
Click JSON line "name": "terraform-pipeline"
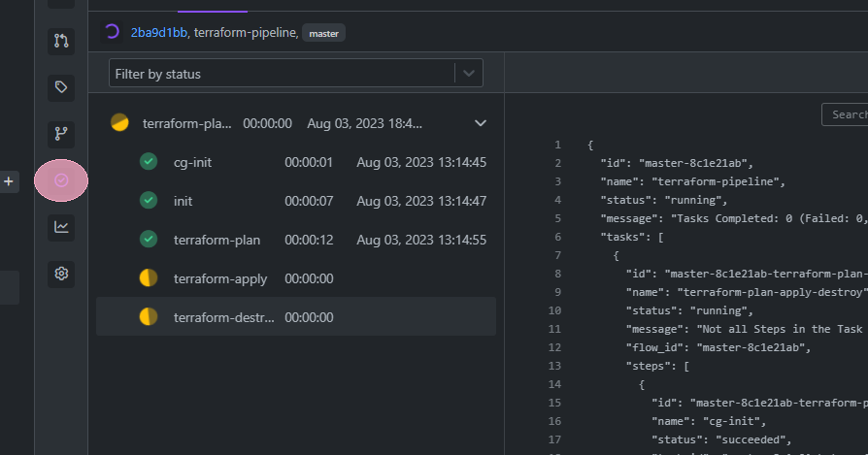click(692, 181)
